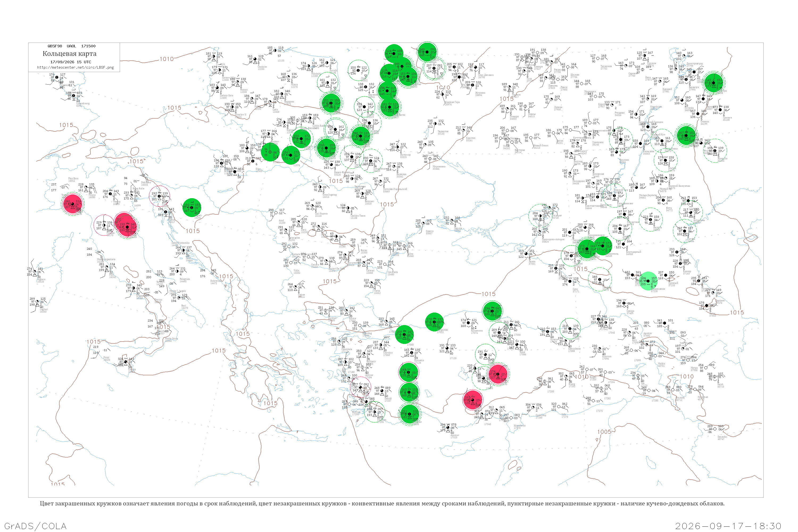
Task: Click the Russian color legend caption
Action: point(382,504)
